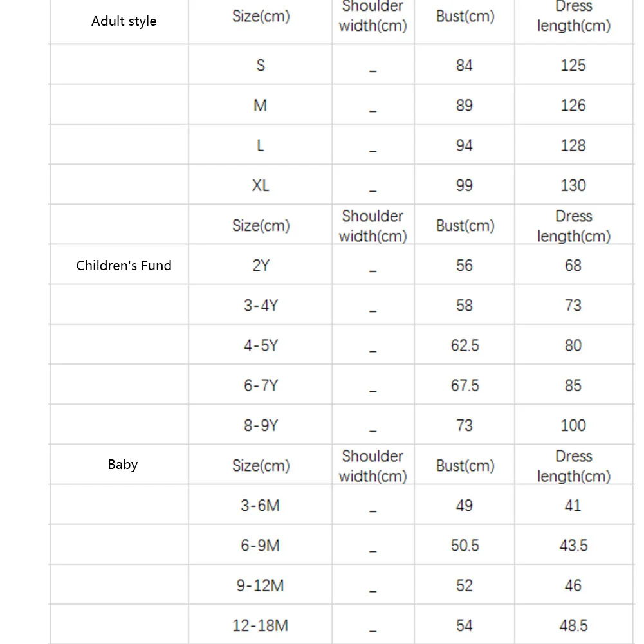The image size is (644, 644).
Task: Click the dress length value 130
Action: (573, 185)
